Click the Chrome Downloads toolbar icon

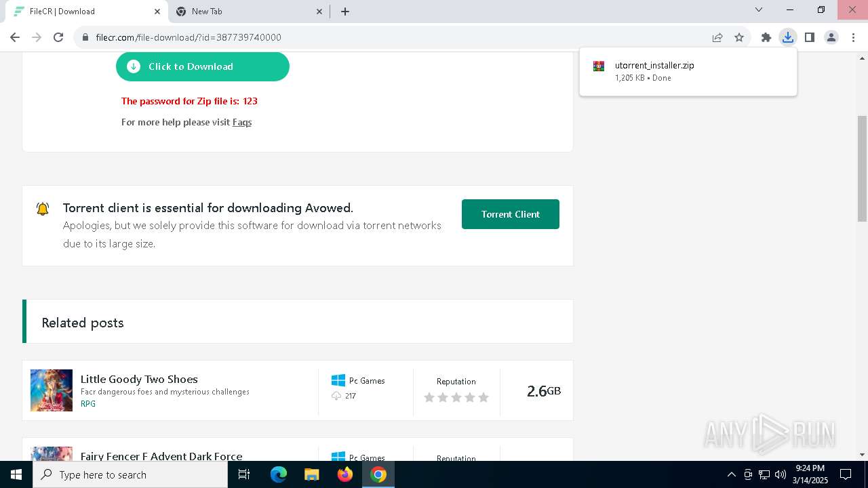pos(787,37)
